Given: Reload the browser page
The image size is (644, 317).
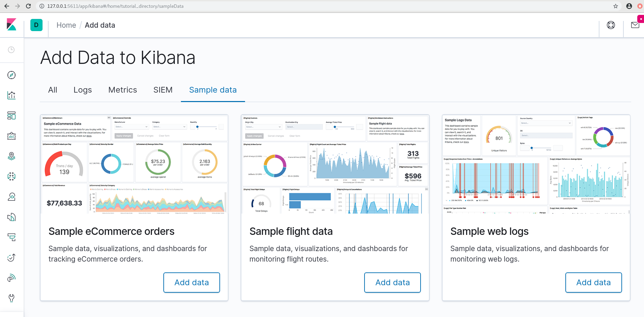Looking at the screenshot, I should tap(28, 6).
